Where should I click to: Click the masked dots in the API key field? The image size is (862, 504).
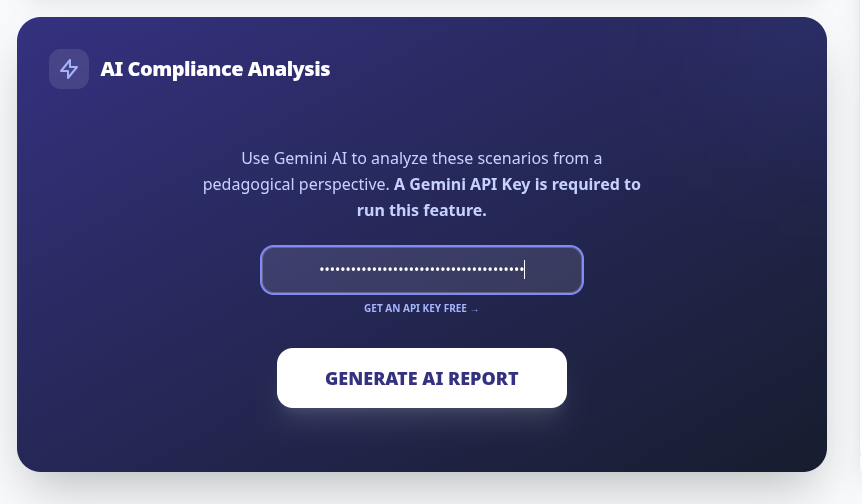[x=420, y=270]
